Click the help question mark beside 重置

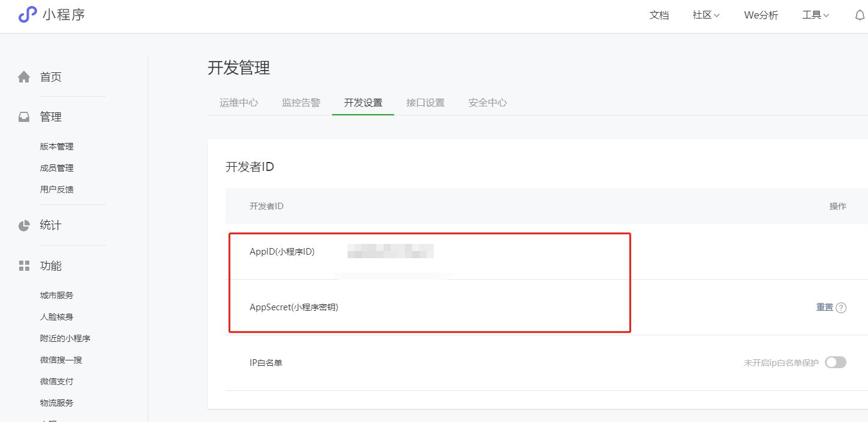click(842, 307)
